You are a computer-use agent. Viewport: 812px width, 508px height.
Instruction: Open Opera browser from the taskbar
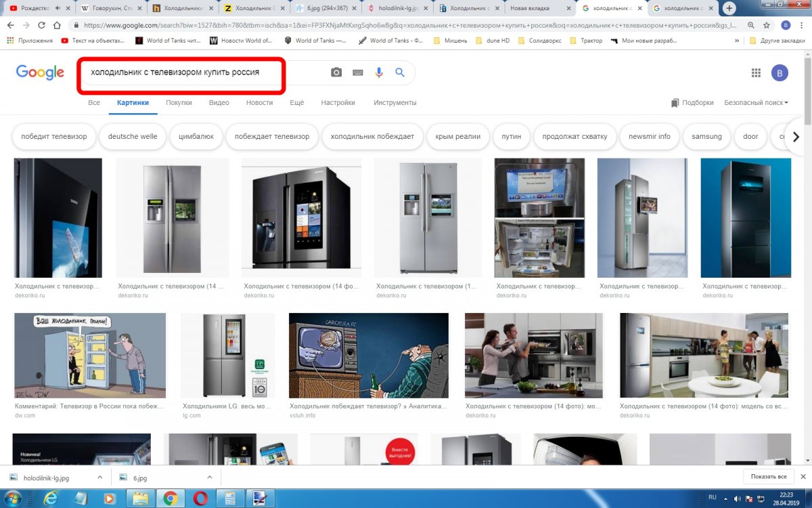tap(200, 499)
